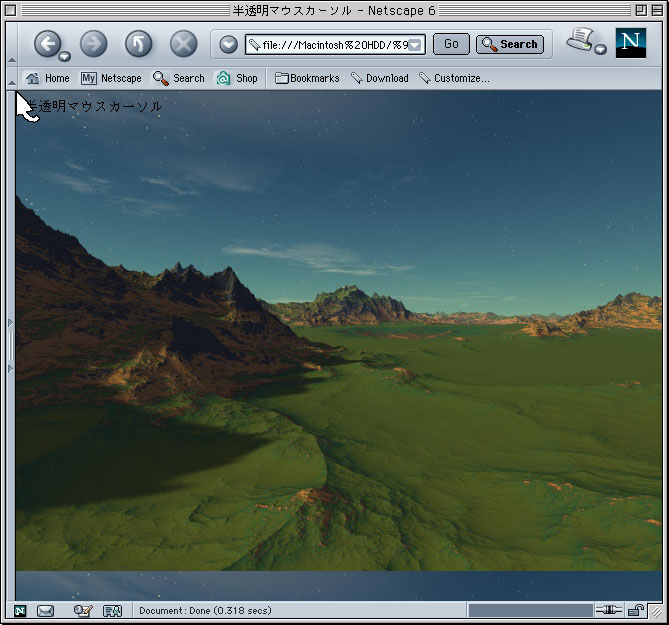Stop loading with the X button
669x625 pixels.
(x=183, y=44)
